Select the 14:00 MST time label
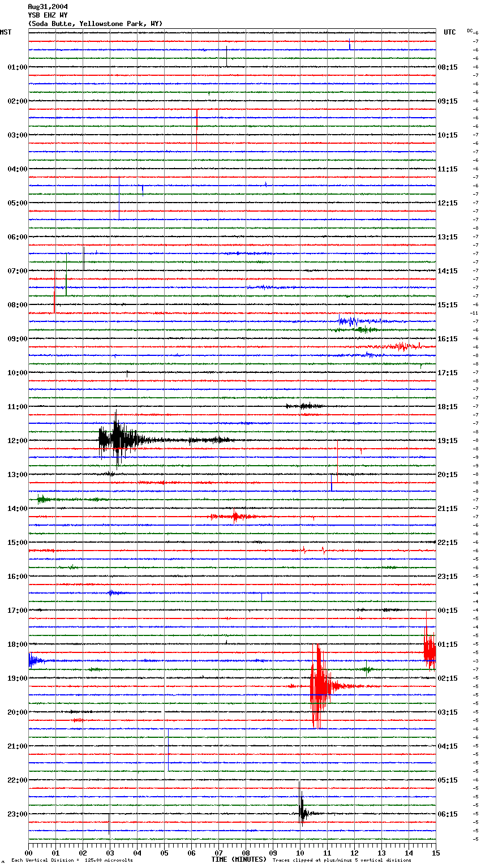 [17, 509]
